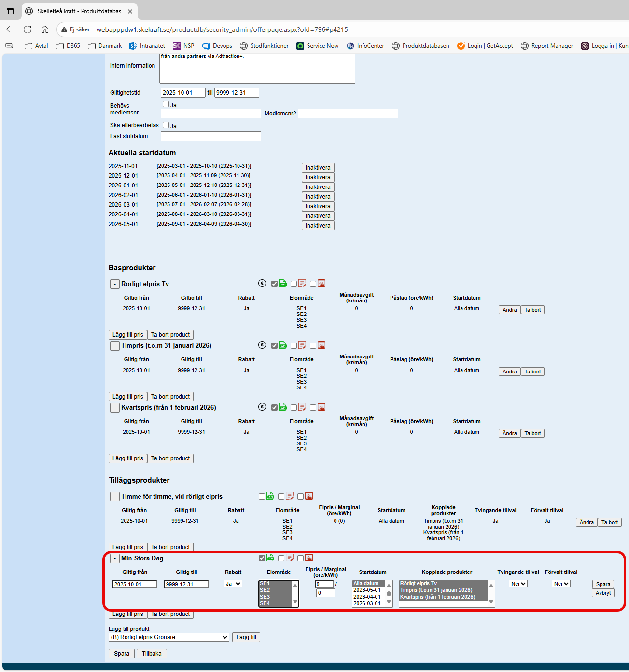Reload the page with the browser refresh icon

tap(28, 29)
